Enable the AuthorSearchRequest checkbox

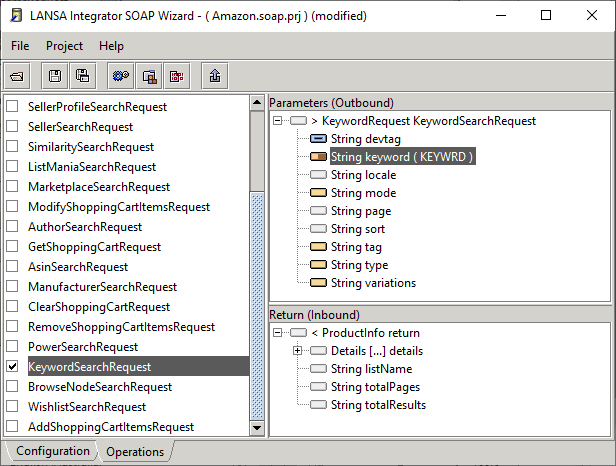pyautogui.click(x=12, y=226)
